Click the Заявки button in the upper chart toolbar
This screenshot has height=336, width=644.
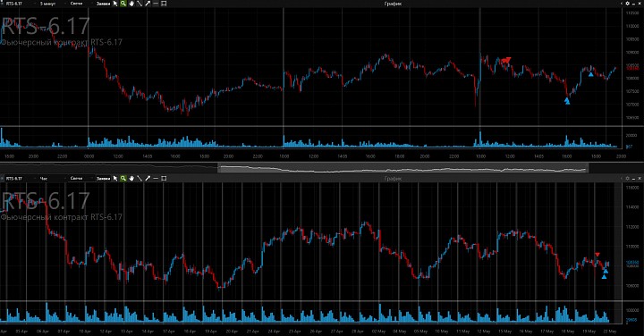[103, 4]
